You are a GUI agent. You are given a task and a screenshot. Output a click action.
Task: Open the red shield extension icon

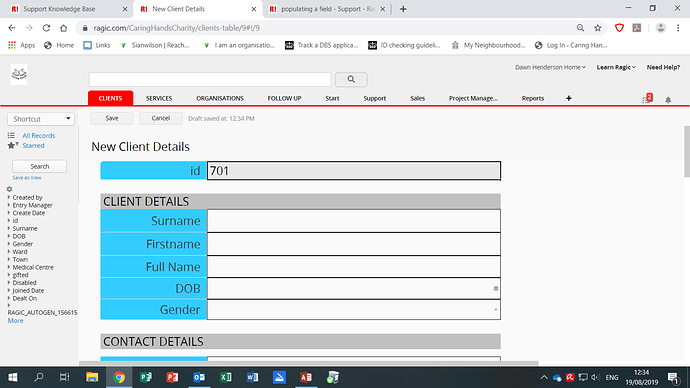click(619, 28)
